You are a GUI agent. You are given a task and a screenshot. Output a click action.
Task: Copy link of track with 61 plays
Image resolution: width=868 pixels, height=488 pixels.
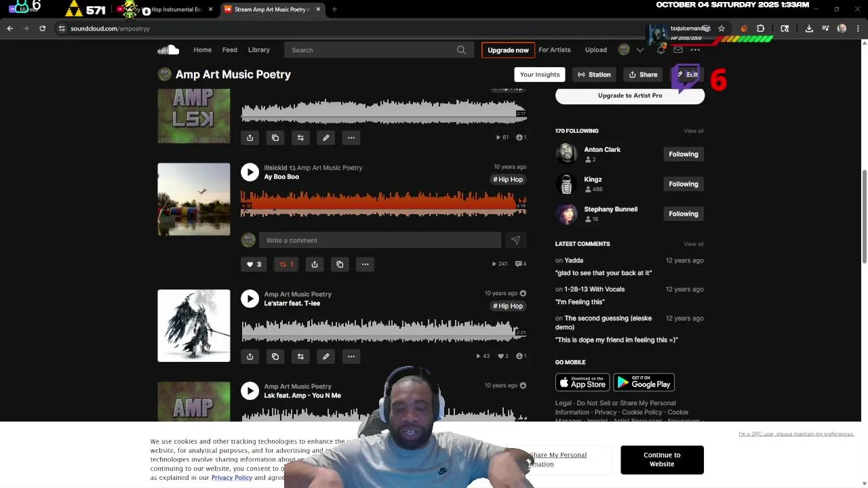coord(275,138)
